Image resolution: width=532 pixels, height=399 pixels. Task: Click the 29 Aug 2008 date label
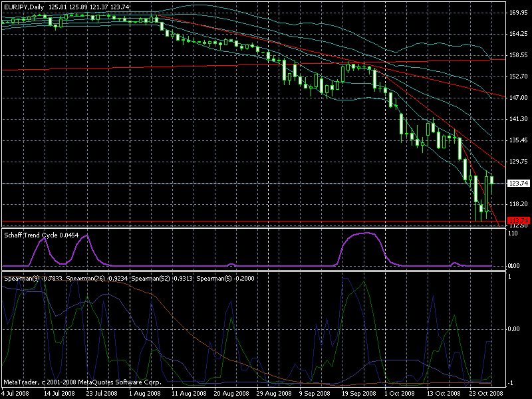273,394
